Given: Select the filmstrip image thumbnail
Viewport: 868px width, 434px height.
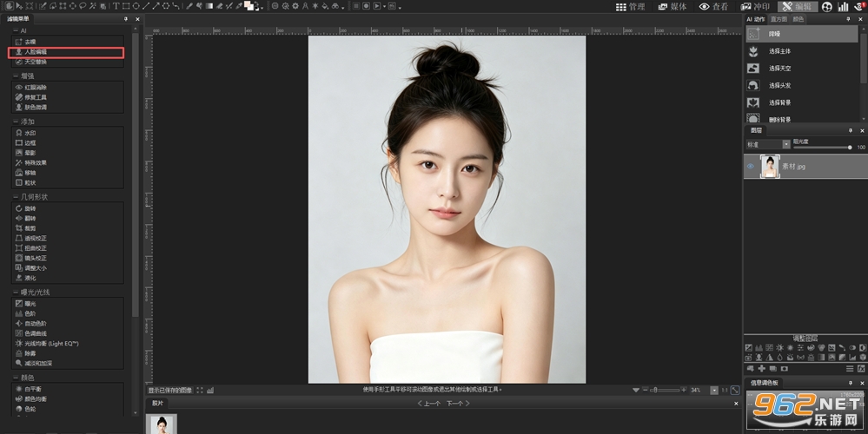Looking at the screenshot, I should (162, 424).
